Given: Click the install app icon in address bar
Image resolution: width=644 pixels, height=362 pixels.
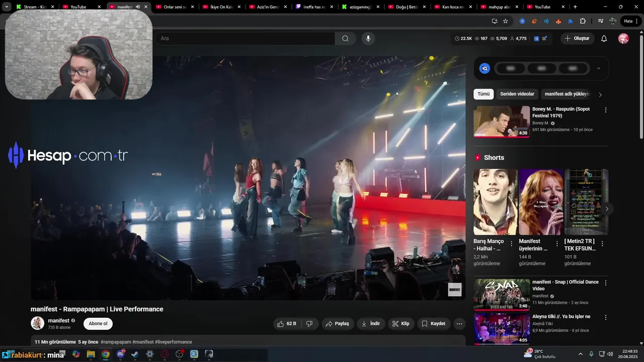Looking at the screenshot, I should [x=495, y=21].
